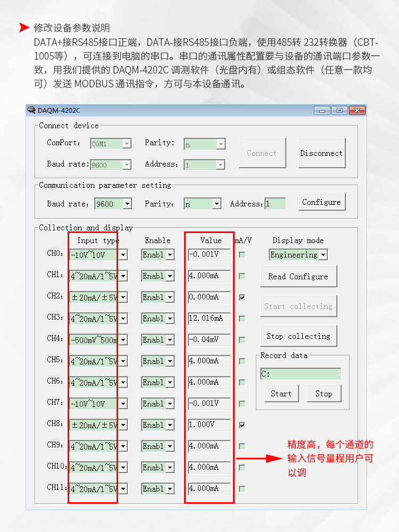Open the Baud rate 9600 setting dropdown
399x532 pixels.
pyautogui.click(x=127, y=204)
